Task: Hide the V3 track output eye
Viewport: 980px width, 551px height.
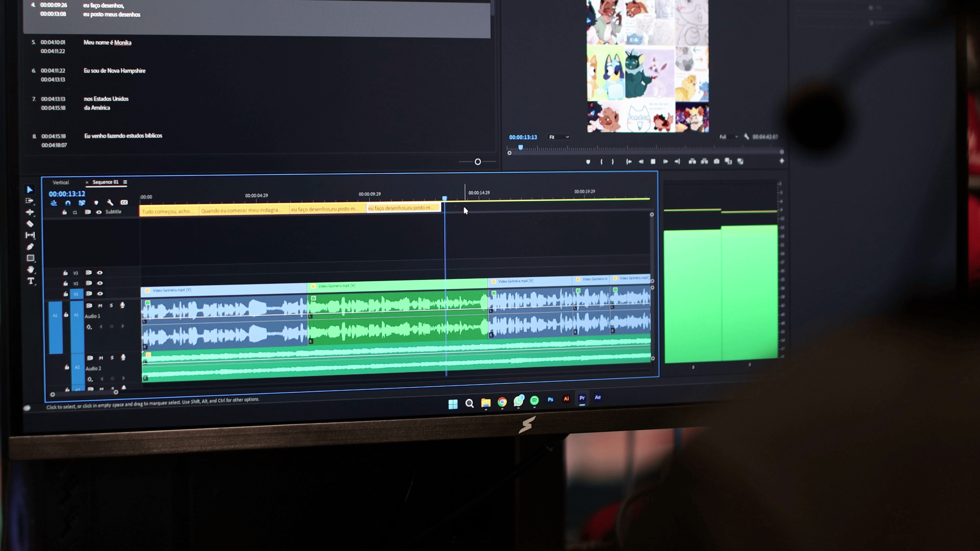Action: coord(100,273)
